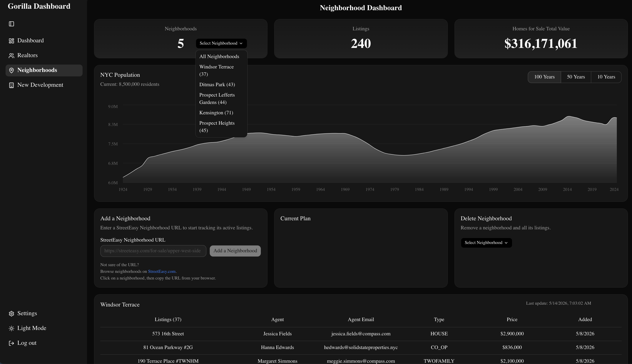This screenshot has width=632, height=364.
Task: Choose Prospect Lefferts Gardens (44) option
Action: (x=221, y=99)
